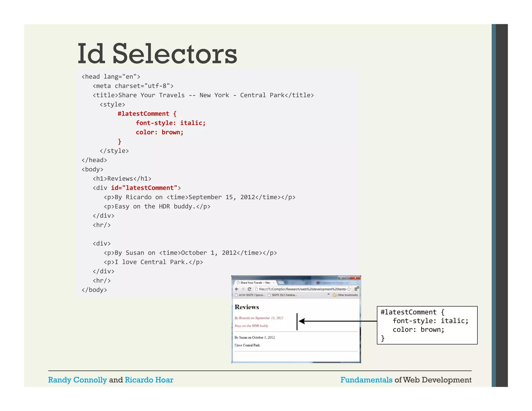Click the Other bookmarks folder icon
This screenshot has height=411, width=532.
click(335, 295)
